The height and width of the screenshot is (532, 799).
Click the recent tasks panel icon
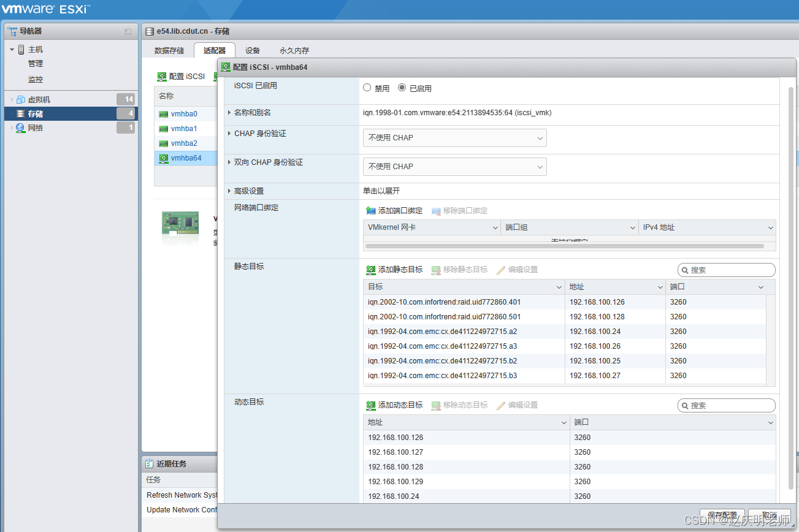point(149,463)
